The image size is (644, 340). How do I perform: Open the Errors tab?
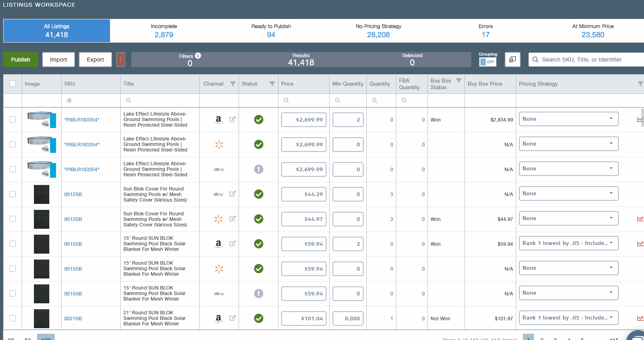click(485, 31)
